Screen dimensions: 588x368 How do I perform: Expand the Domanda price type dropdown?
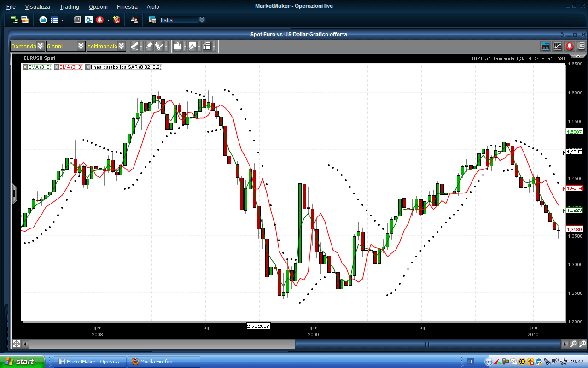click(x=41, y=46)
